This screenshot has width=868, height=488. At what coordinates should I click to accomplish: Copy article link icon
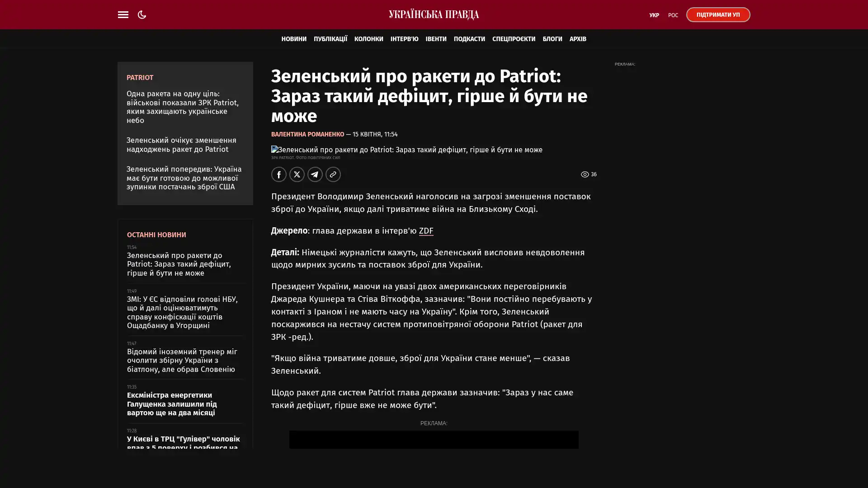pyautogui.click(x=333, y=174)
